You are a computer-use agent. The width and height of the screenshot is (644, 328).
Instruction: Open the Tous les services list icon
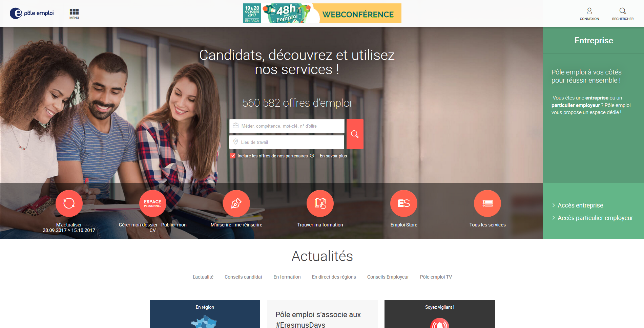(x=487, y=203)
